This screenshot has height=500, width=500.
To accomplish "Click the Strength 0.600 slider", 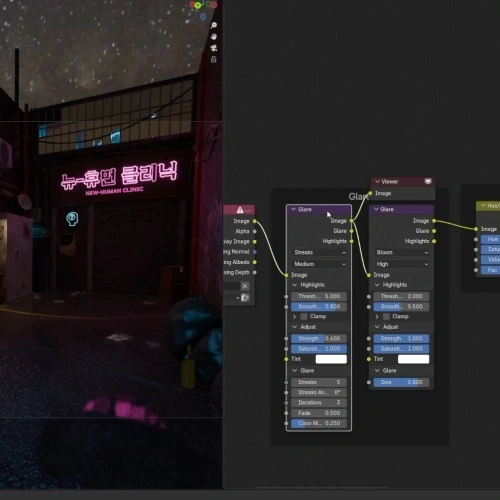I will pyautogui.click(x=319, y=338).
